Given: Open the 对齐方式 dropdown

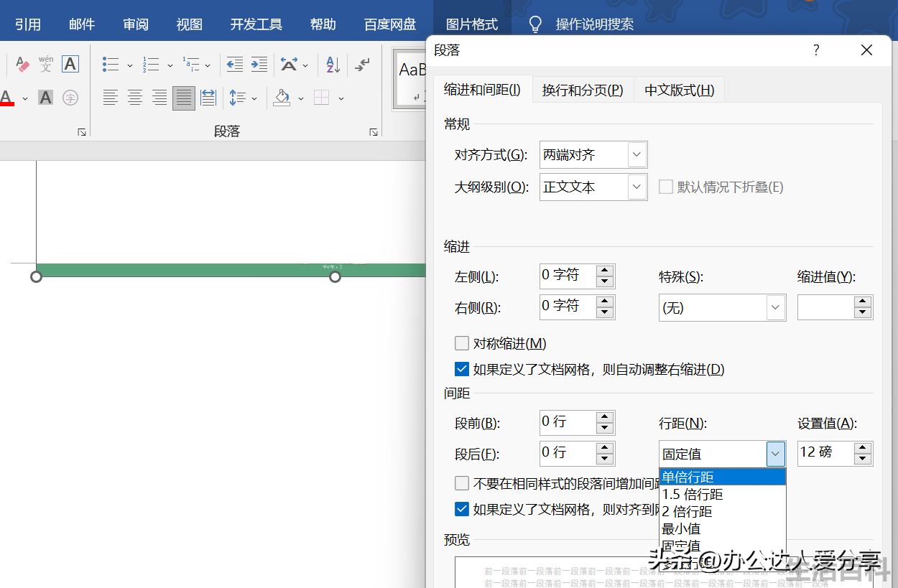Looking at the screenshot, I should click(x=593, y=154).
